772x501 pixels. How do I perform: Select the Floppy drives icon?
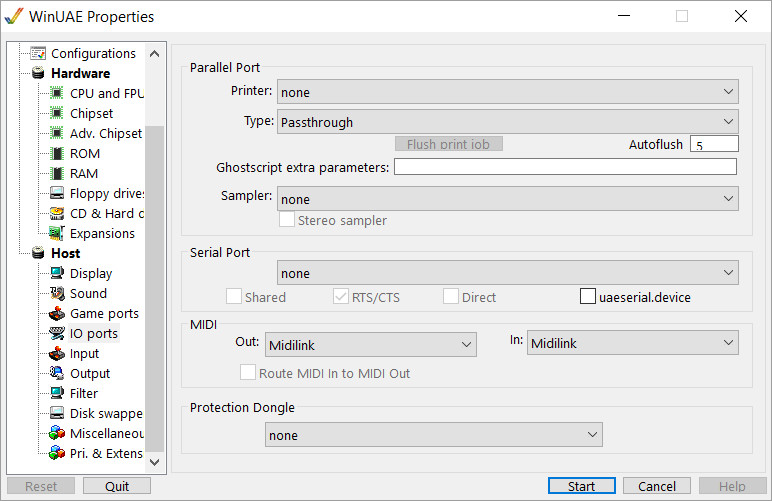pyautogui.click(x=57, y=193)
